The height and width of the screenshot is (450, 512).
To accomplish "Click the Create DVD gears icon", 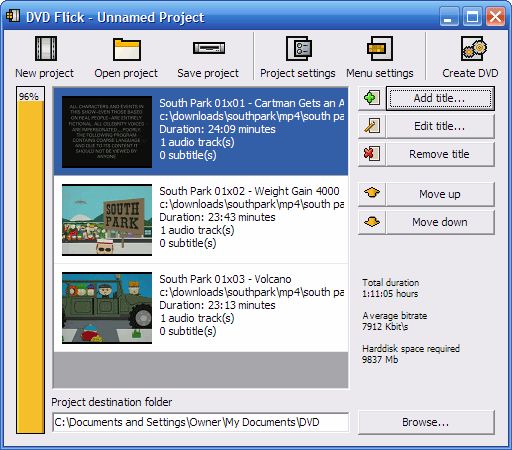I will click(x=474, y=49).
